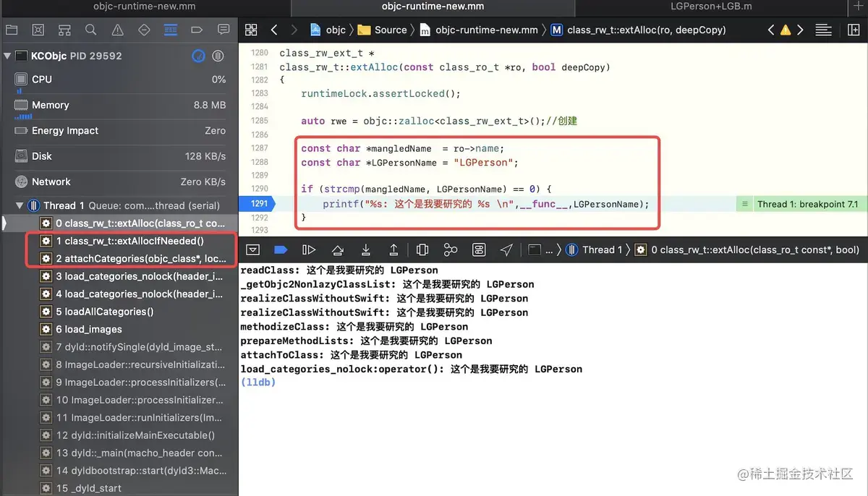
Task: Open Debug View Hierarchy
Action: click(x=422, y=249)
